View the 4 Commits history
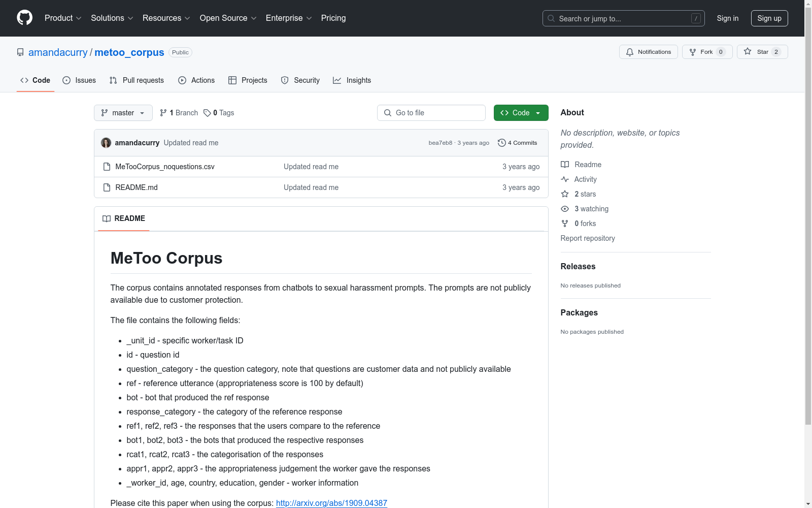This screenshot has width=812, height=508. tap(518, 143)
